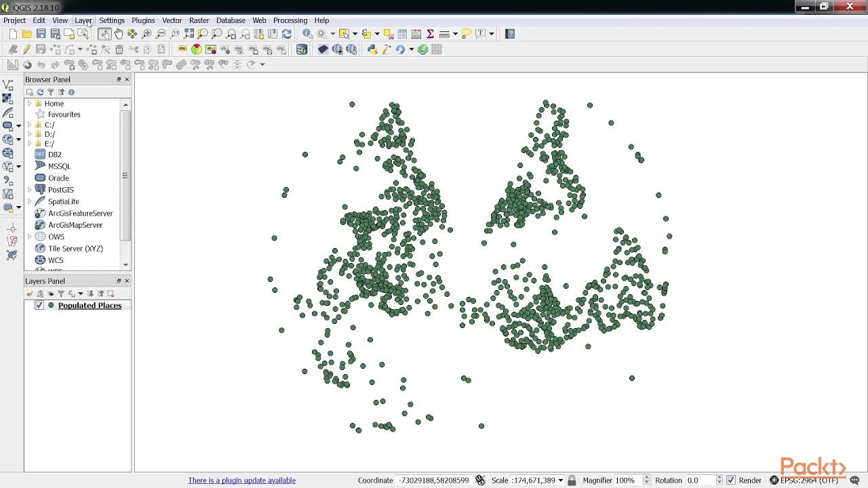Expand the OWS node

(29, 237)
